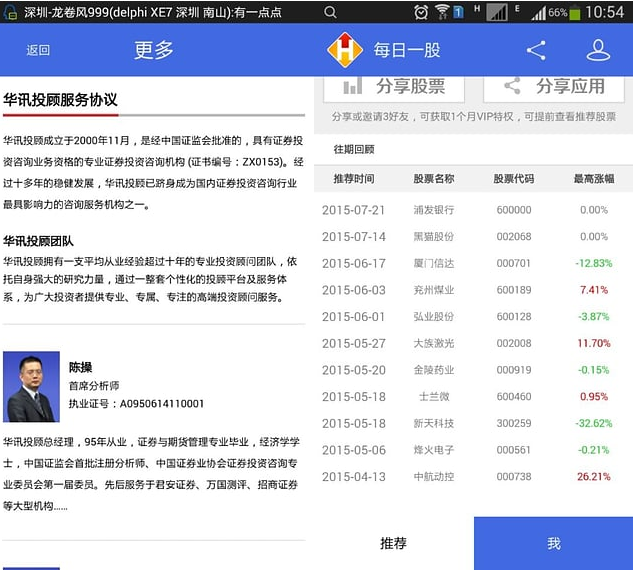Tap stock code 300259
The width and height of the screenshot is (633, 572).
click(514, 423)
